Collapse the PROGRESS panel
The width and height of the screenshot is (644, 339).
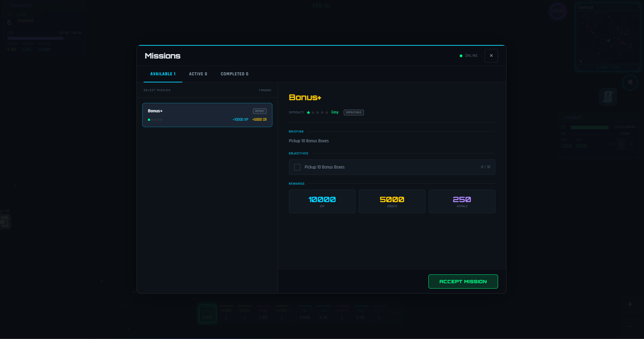80,5
